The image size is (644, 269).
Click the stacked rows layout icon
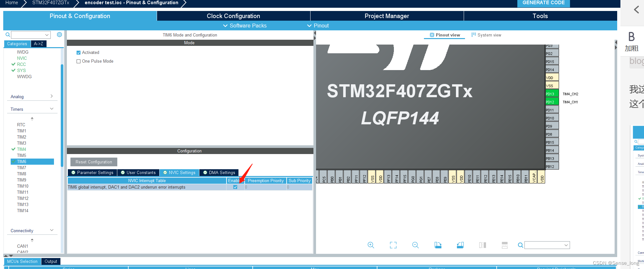point(505,245)
